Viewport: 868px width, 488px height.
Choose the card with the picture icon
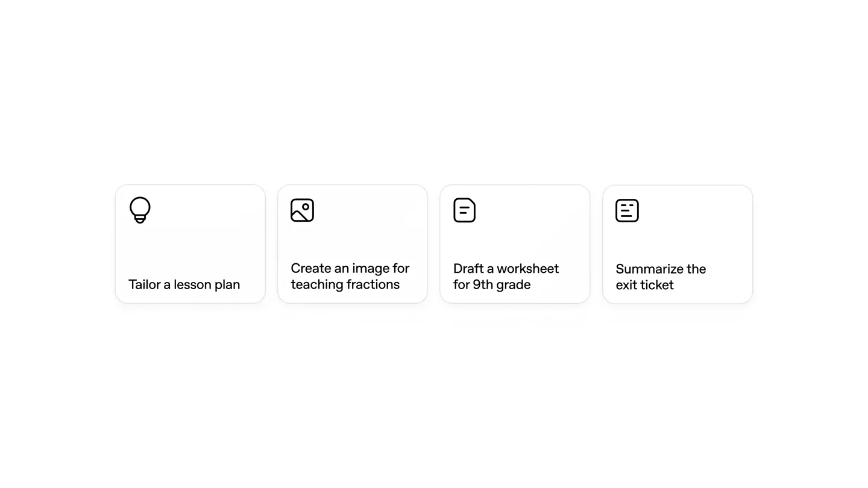pyautogui.click(x=353, y=244)
